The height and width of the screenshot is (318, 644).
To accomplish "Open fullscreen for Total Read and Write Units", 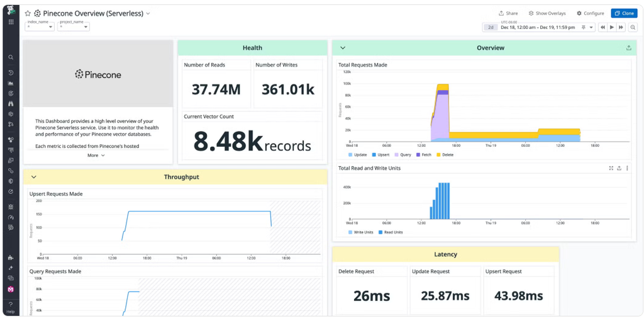I will [611, 168].
